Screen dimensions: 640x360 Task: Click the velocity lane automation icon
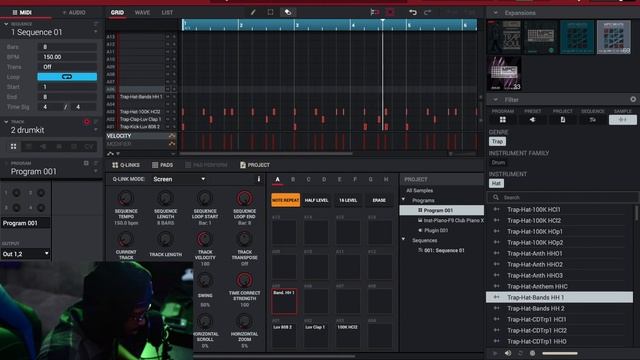point(172,136)
